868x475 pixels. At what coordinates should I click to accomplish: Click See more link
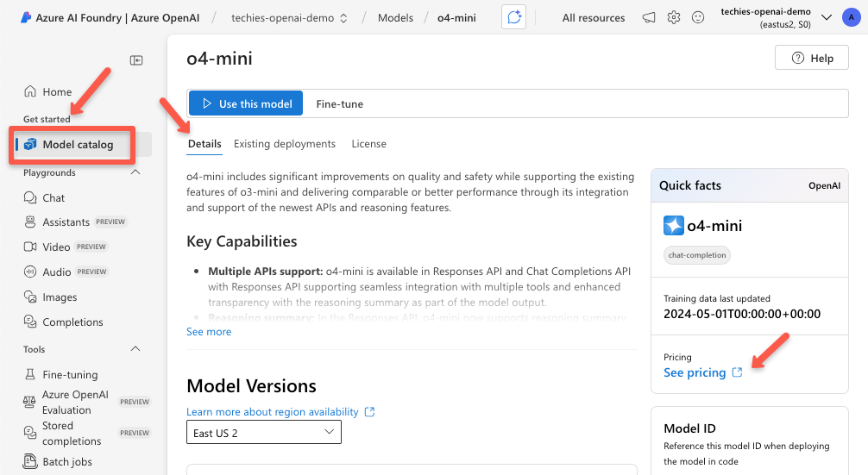point(209,332)
